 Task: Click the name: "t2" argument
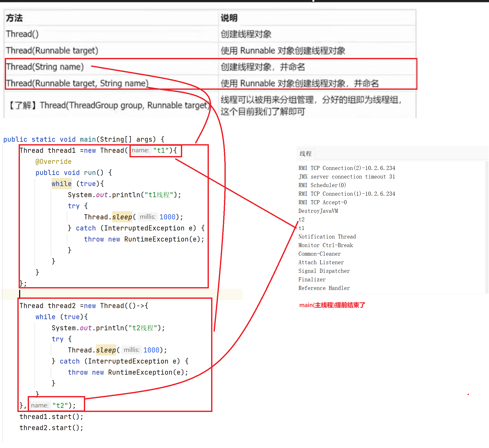[60, 405]
